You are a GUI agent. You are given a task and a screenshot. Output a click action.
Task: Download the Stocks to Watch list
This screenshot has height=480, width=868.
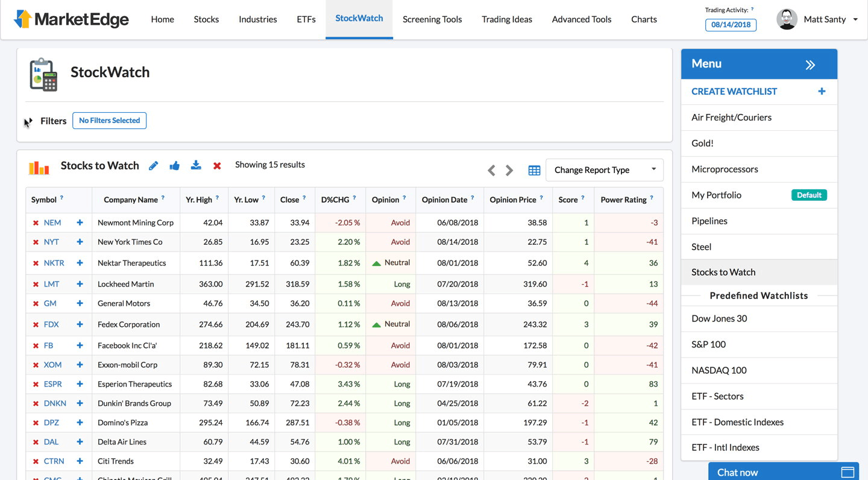[196, 165]
